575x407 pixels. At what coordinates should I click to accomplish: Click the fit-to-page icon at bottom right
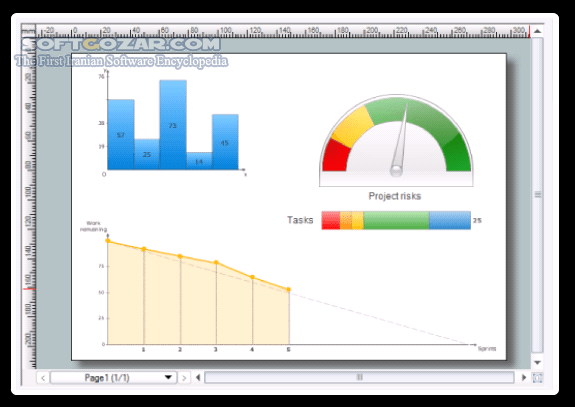tap(538, 378)
